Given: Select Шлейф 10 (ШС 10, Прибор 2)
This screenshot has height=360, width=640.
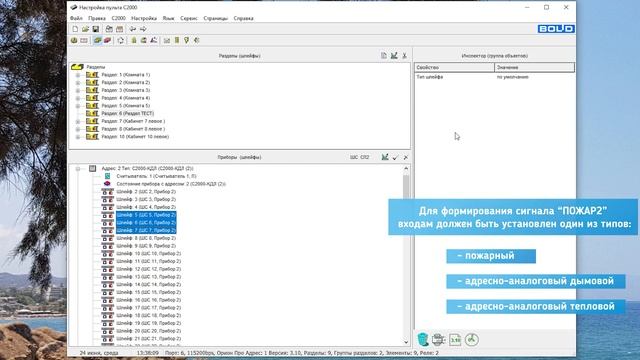Looking at the screenshot, I should tap(148, 253).
